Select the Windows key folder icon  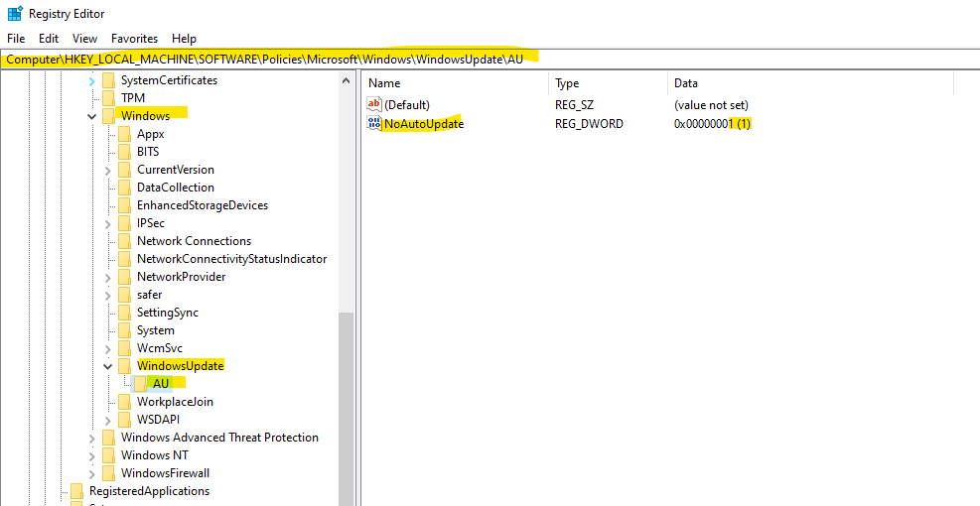[x=109, y=115]
